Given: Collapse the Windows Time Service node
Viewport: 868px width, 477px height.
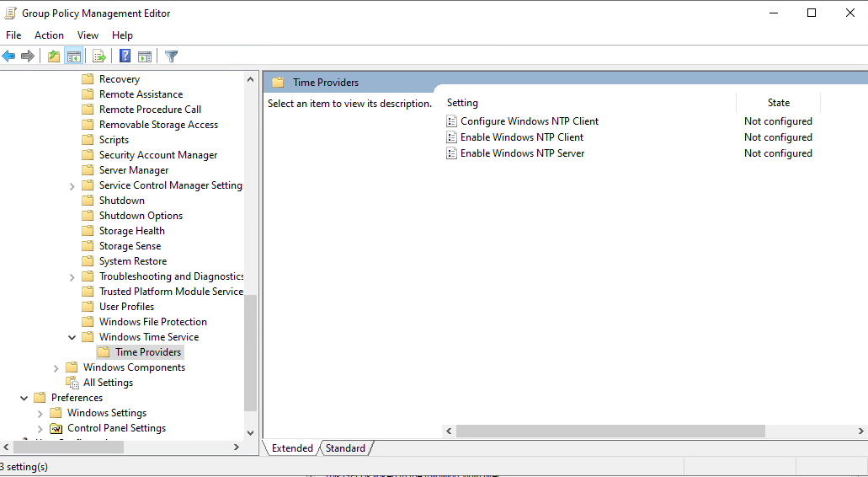Looking at the screenshot, I should click(x=72, y=337).
